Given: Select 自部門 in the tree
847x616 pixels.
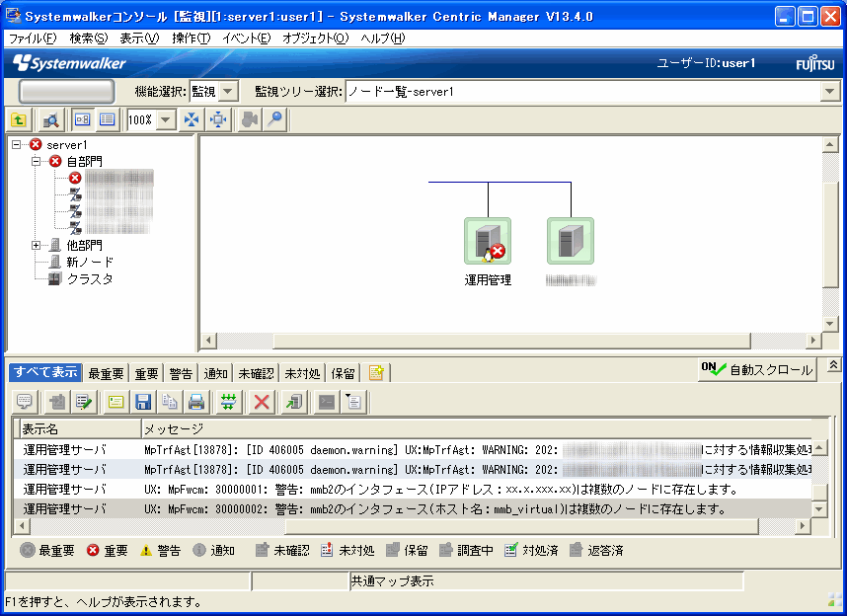Looking at the screenshot, I should (x=84, y=161).
